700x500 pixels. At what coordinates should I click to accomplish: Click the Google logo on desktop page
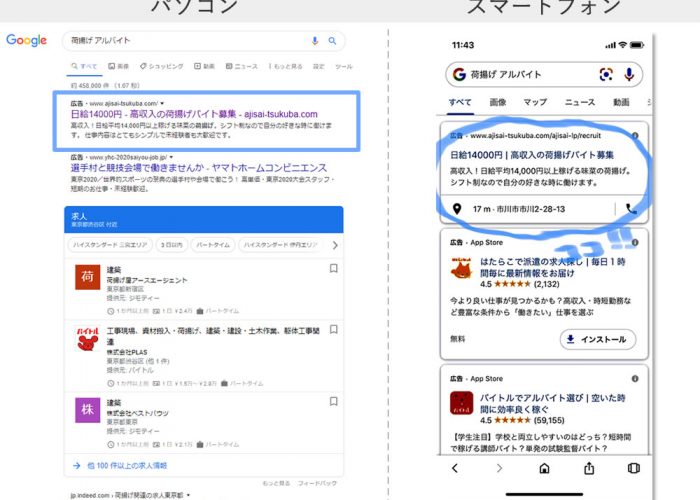click(26, 40)
